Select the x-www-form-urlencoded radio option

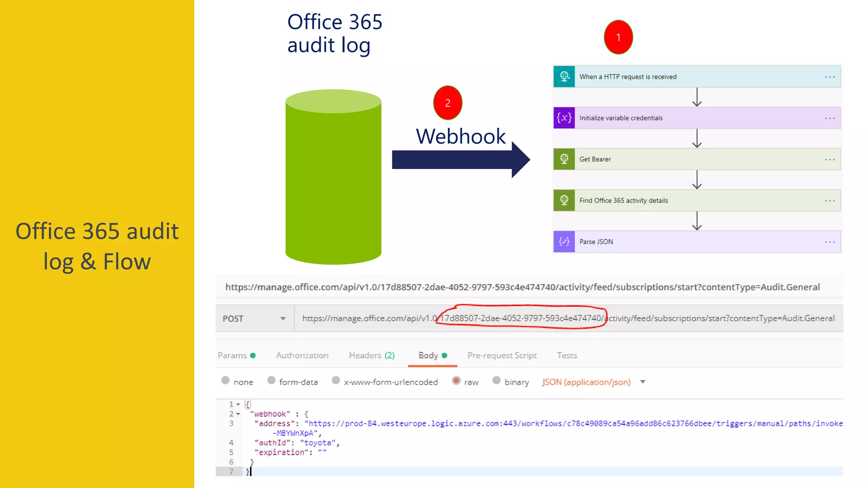click(336, 380)
